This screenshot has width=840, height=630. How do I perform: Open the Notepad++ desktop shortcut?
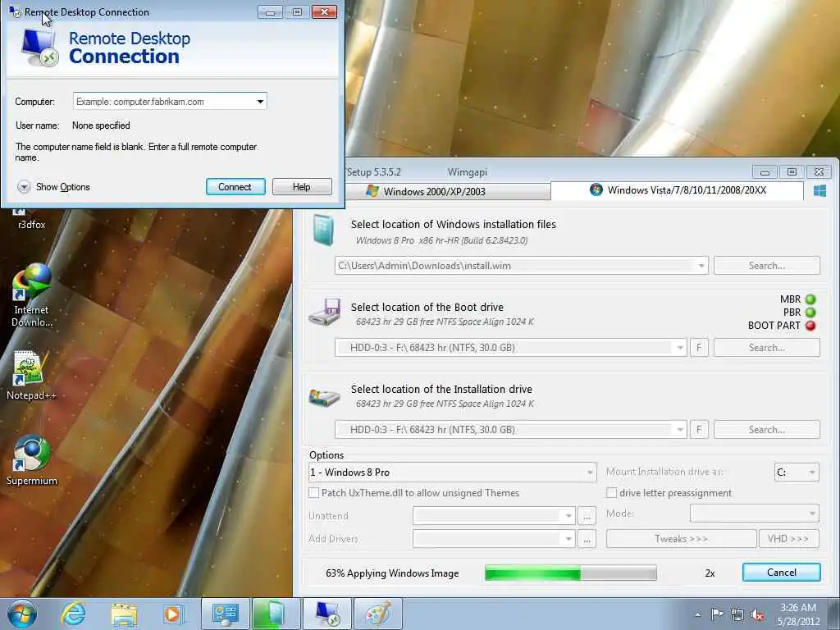[31, 375]
